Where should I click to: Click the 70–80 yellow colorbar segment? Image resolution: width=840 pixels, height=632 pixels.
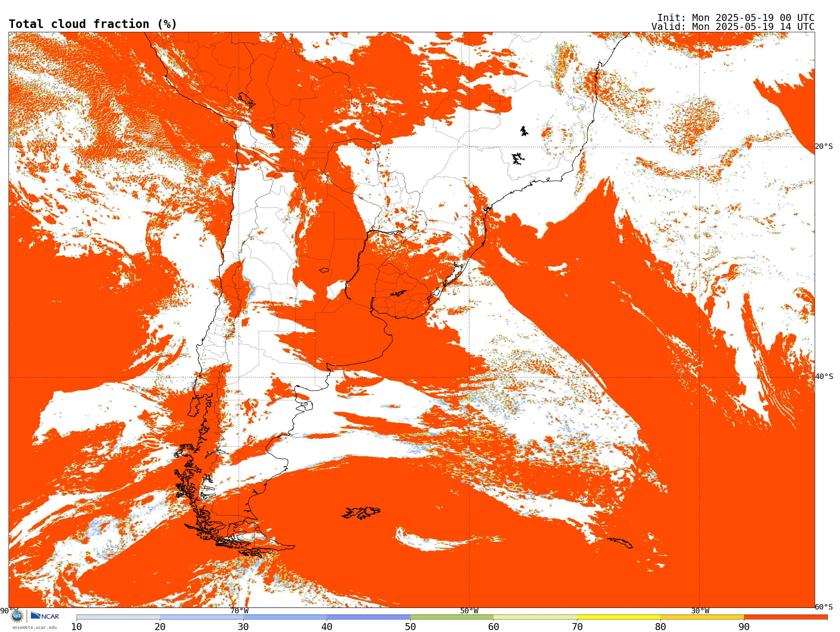pos(619,617)
